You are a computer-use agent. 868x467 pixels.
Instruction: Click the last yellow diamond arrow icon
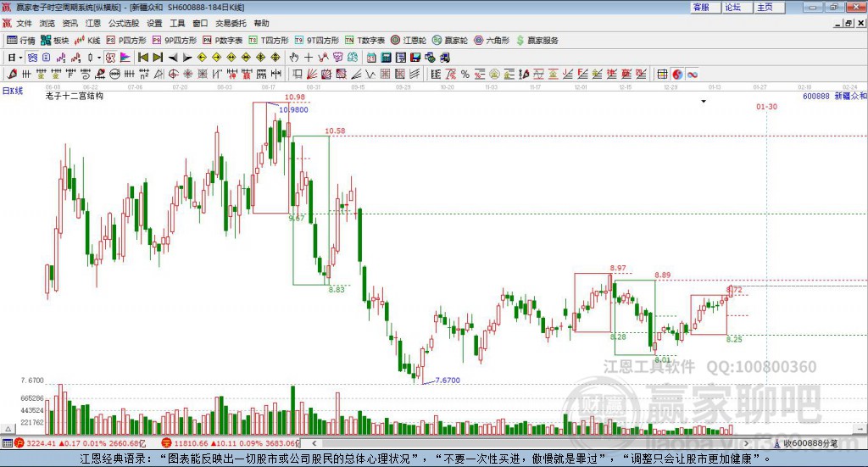(275, 58)
